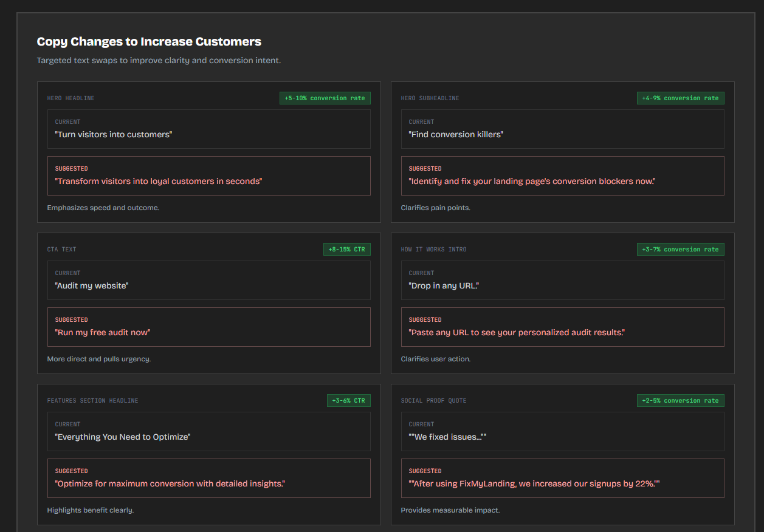This screenshot has height=532, width=764.
Task: Select the current "We fixed issues..." quote box
Action: 562,431
